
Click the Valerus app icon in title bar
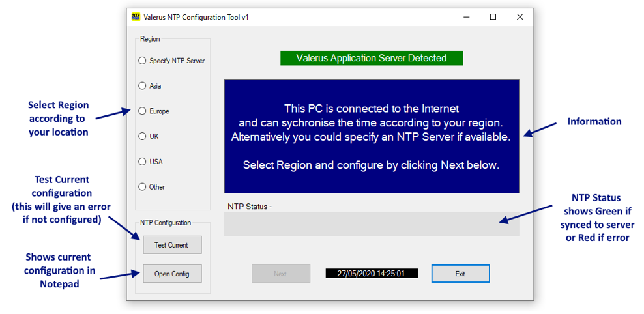136,17
